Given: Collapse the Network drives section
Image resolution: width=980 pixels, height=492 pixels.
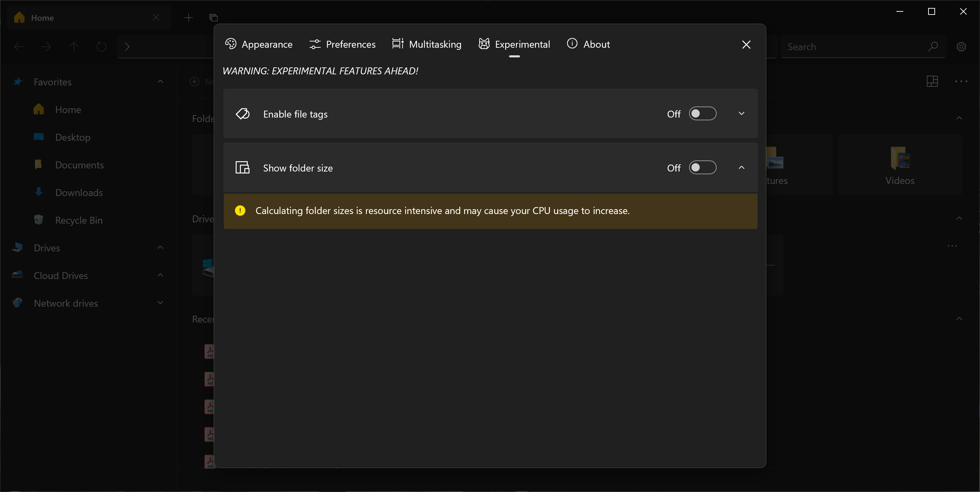Looking at the screenshot, I should coord(160,303).
